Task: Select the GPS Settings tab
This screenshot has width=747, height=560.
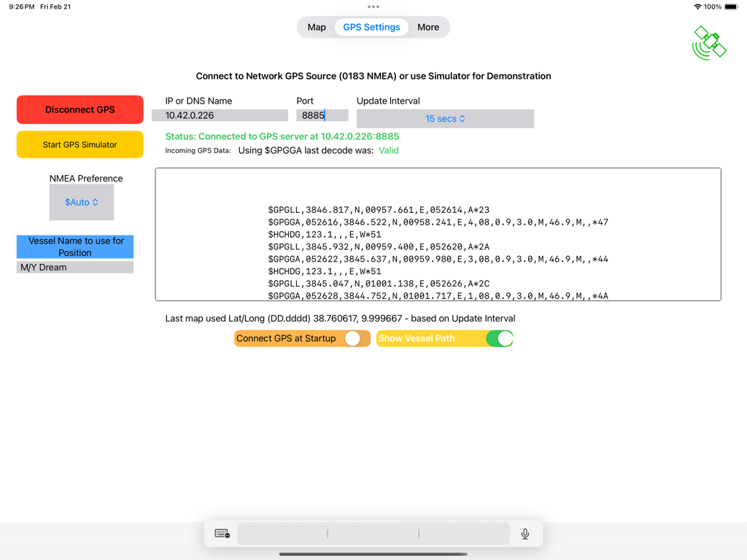Action: (371, 27)
